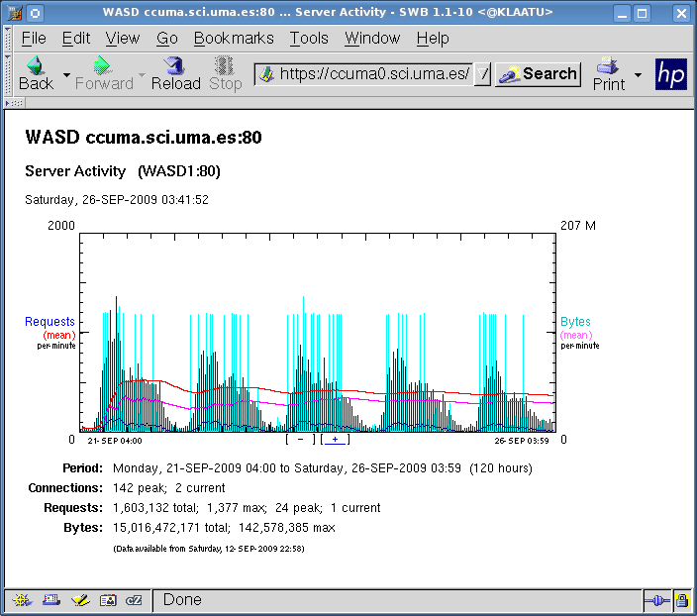Open Mail component icon in status bar
Screen dimensions: 697x616
point(51,600)
